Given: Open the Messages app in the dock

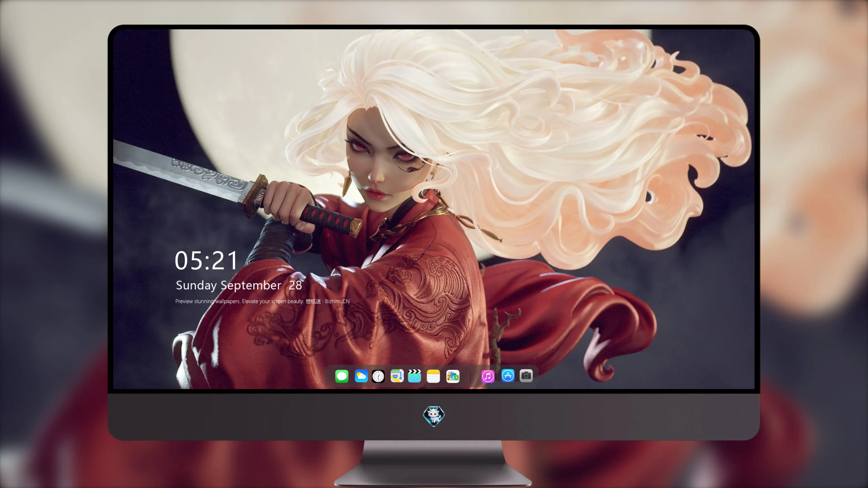Looking at the screenshot, I should coord(342,376).
